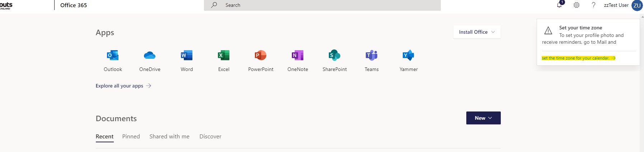Expand the Install Office dropdown
This screenshot has width=644, height=152.
pos(477,32)
